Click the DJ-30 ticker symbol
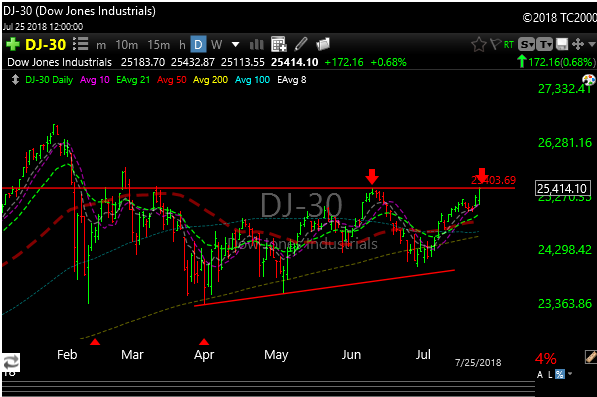 46,45
